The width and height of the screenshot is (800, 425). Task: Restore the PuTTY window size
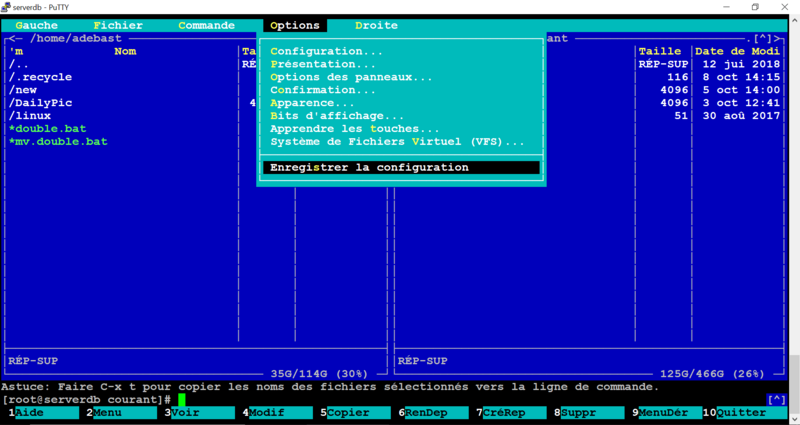coord(756,7)
